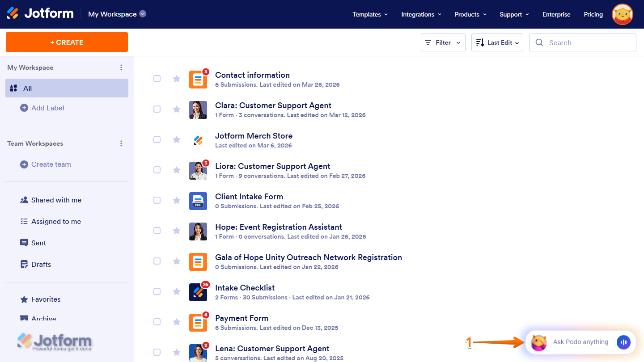The height and width of the screenshot is (362, 644).
Task: Open the Contact information form icon
Action: click(198, 79)
